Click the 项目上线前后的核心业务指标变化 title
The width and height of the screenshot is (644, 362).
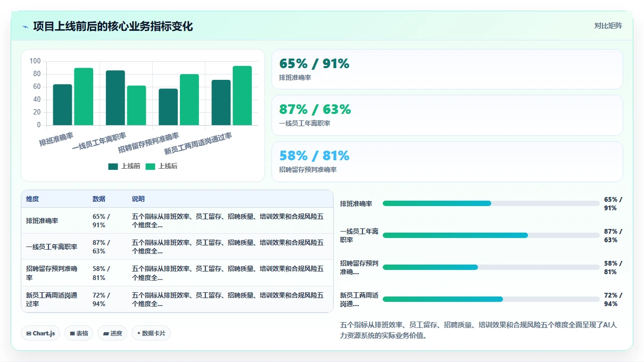[113, 26]
